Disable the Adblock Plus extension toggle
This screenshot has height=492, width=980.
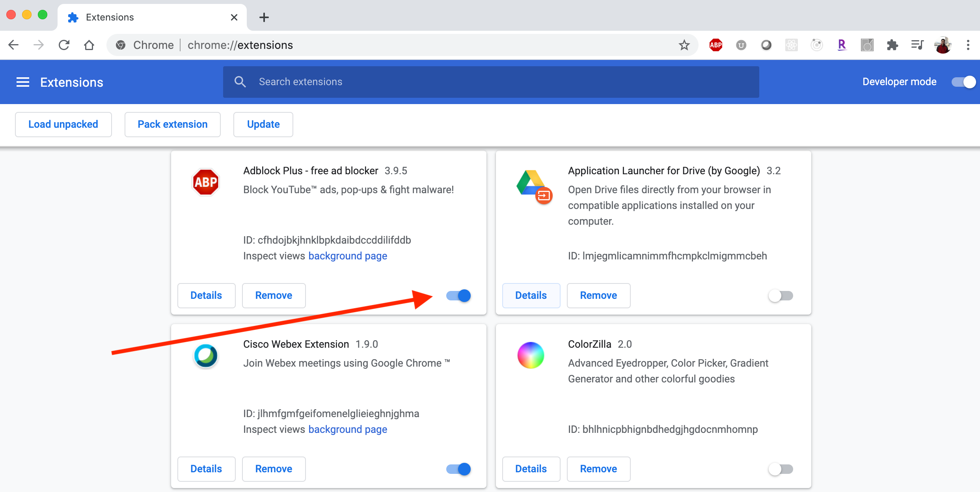[x=458, y=296]
